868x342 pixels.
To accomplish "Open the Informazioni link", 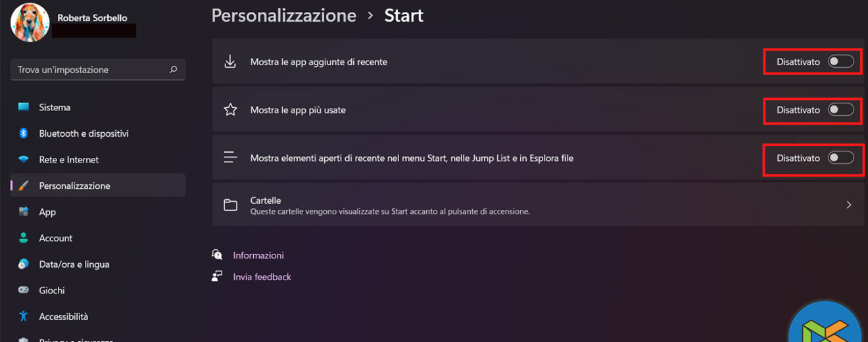I will coord(258,255).
